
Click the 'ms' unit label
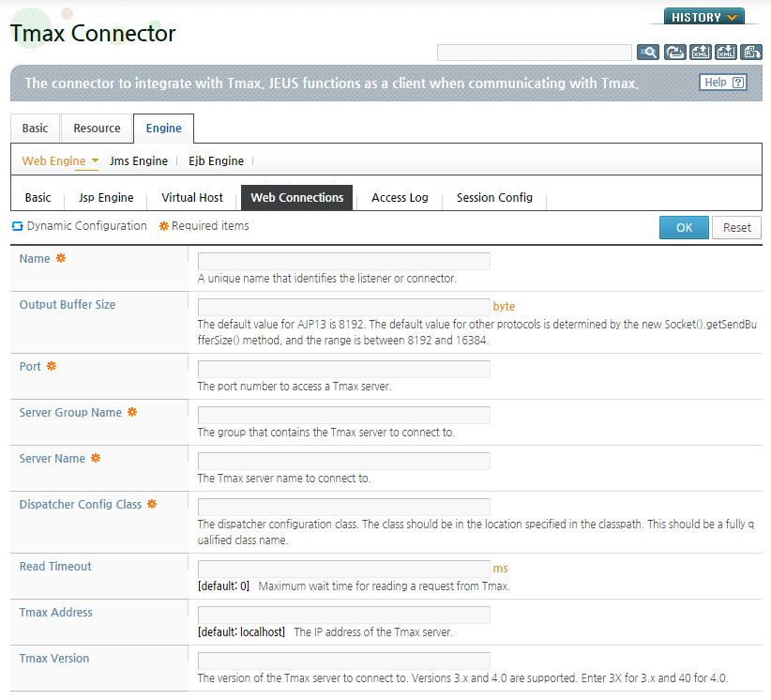point(500,569)
